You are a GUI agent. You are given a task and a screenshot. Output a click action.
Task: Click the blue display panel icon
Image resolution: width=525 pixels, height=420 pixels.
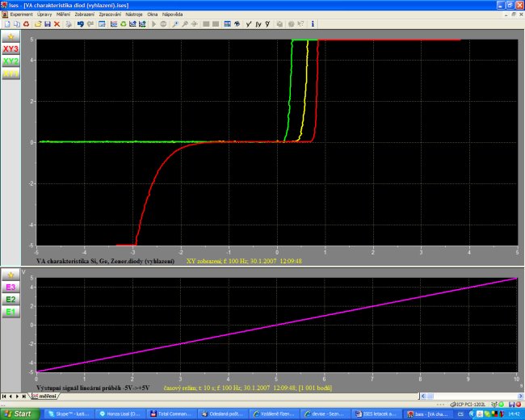227,24
